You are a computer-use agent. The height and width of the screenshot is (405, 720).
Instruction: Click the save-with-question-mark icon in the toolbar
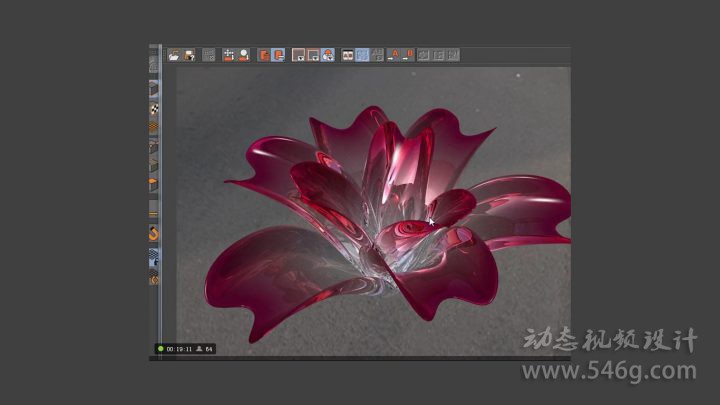tap(188, 56)
